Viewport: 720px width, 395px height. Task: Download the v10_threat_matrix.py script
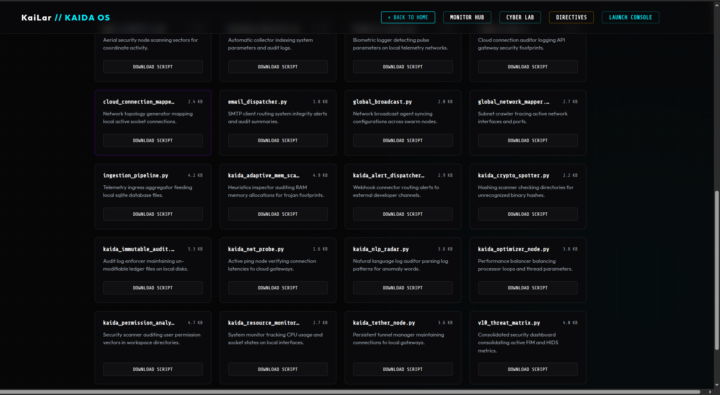[528, 369]
